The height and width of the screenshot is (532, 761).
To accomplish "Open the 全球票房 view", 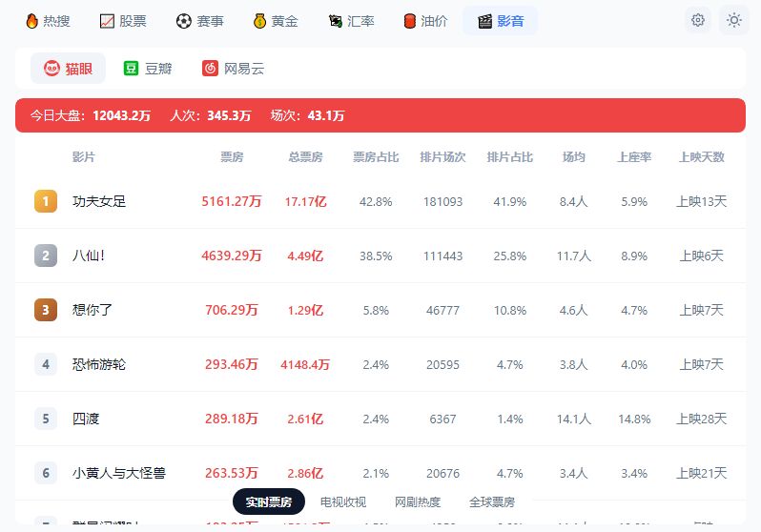I will pyautogui.click(x=492, y=501).
